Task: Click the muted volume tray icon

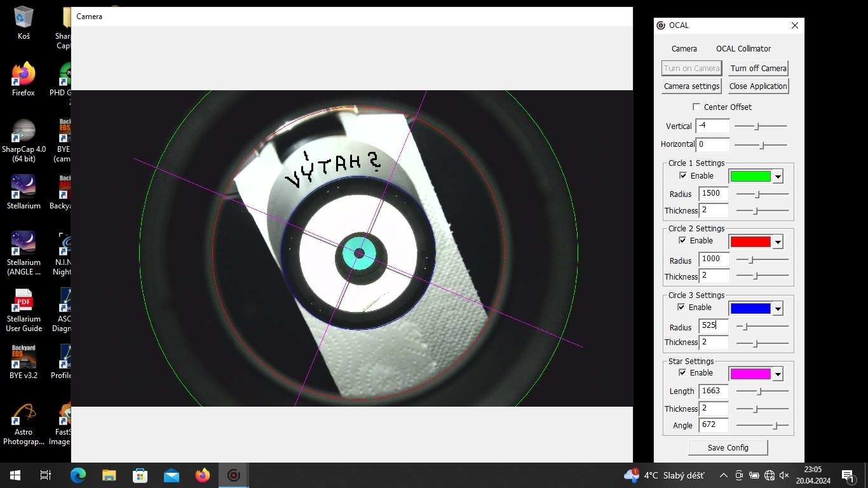Action: 784,475
